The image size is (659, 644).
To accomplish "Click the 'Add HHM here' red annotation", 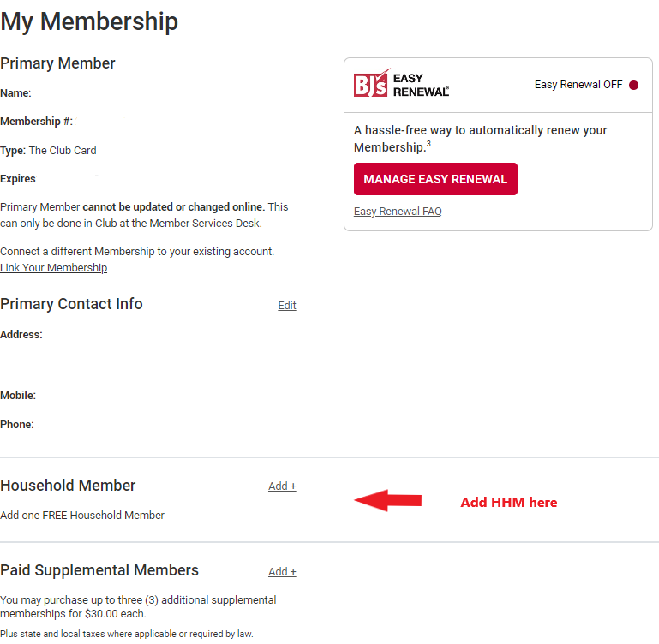I will coord(508,503).
